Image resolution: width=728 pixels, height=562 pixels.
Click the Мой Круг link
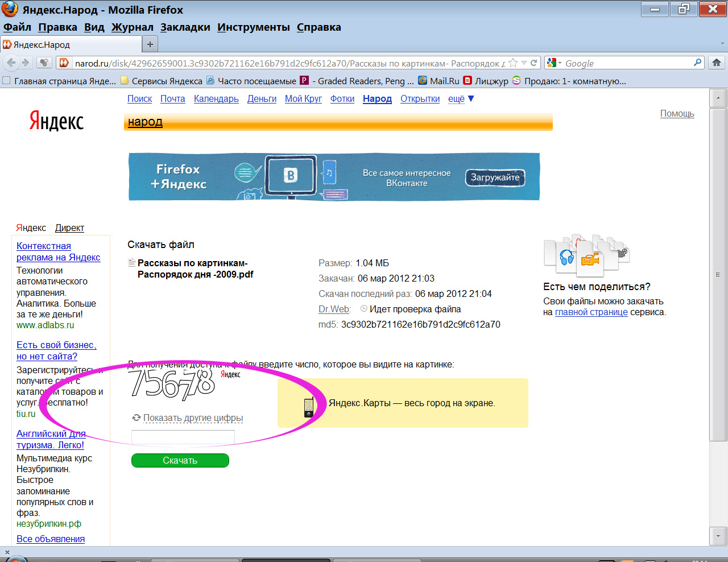coord(303,99)
